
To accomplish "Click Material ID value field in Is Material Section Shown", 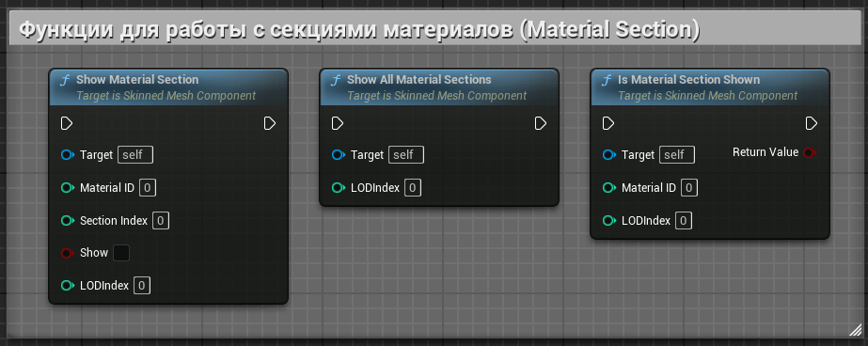I will [689, 188].
